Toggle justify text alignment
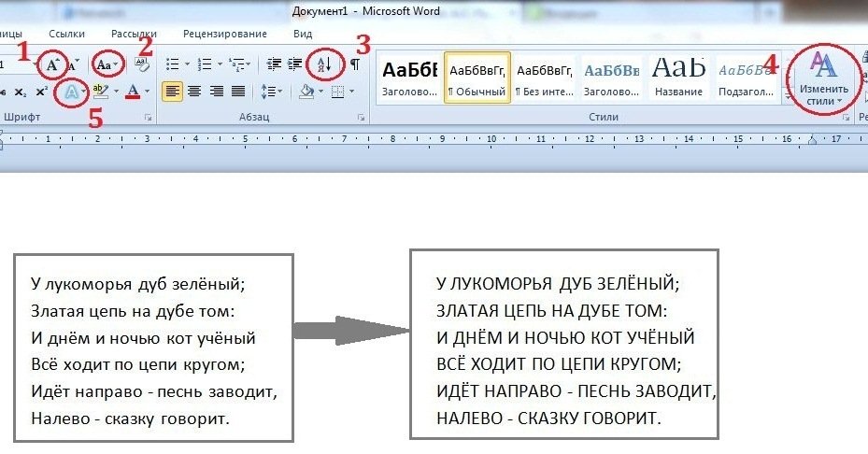The width and height of the screenshot is (868, 454). click(238, 92)
